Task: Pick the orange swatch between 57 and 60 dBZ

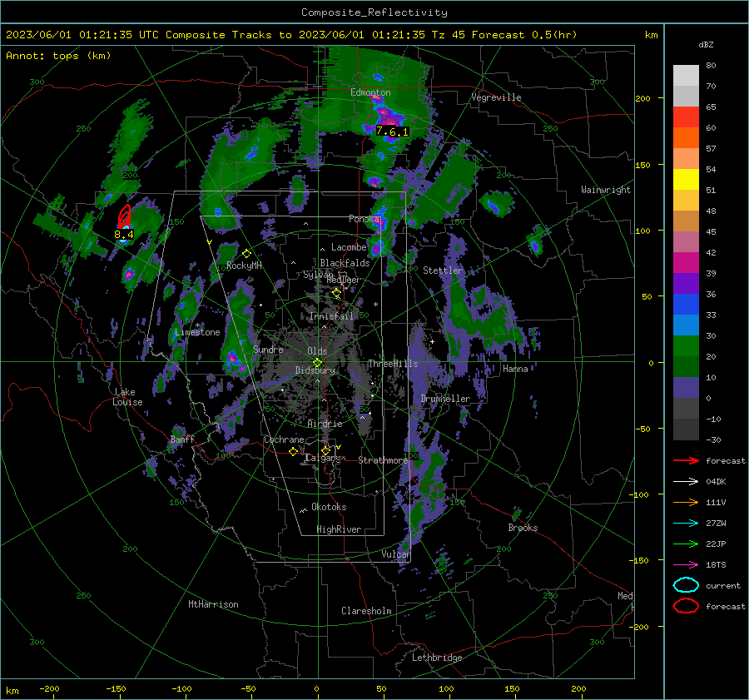Action: (686, 138)
